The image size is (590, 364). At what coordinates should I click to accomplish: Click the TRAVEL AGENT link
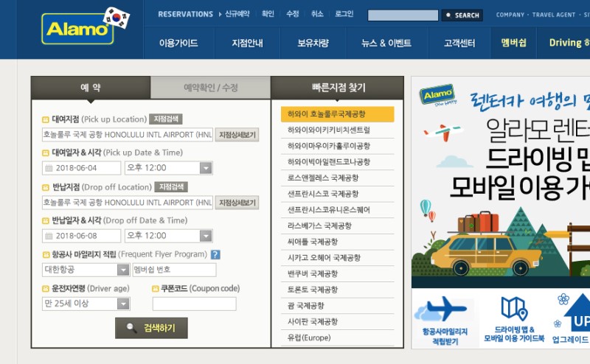coord(554,15)
